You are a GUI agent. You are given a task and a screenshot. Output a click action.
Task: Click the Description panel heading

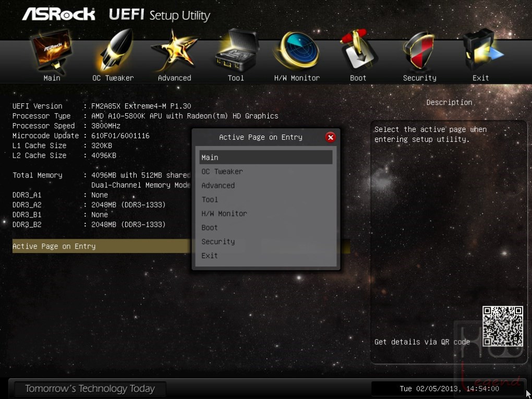point(449,102)
